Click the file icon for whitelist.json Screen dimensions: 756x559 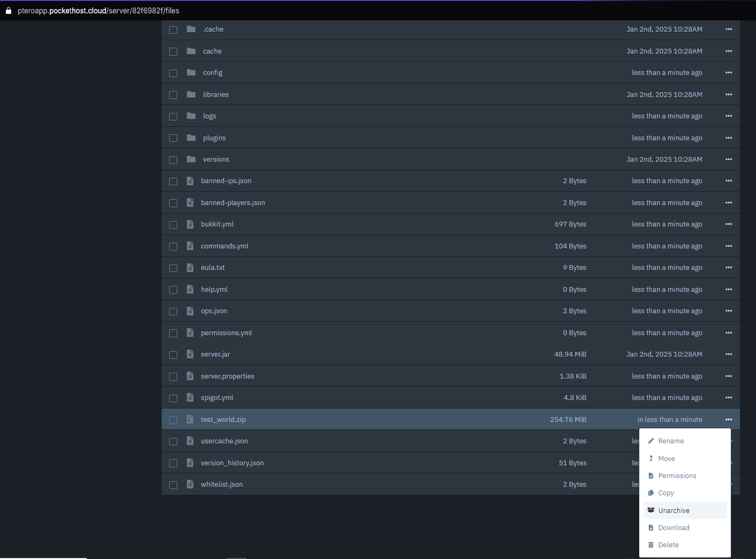pyautogui.click(x=190, y=484)
